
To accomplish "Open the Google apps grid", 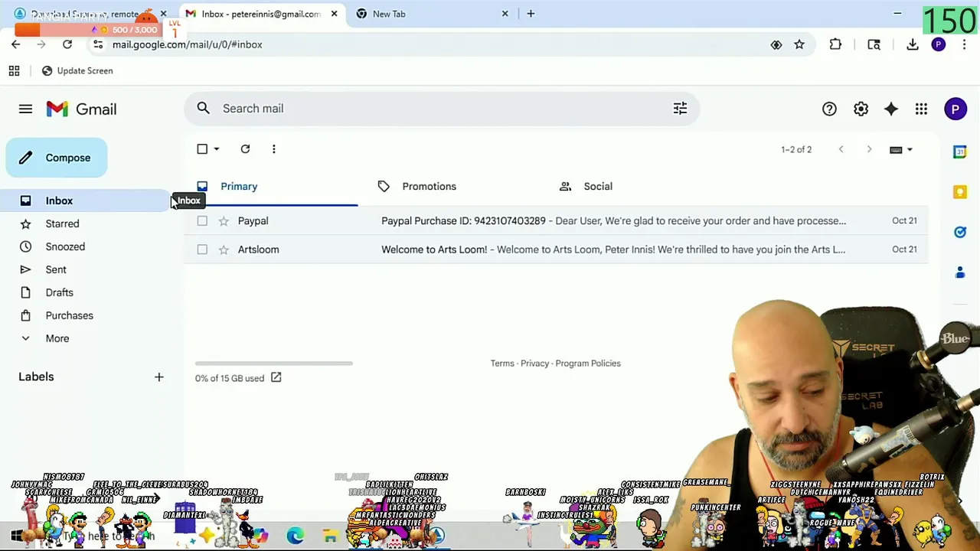I will pyautogui.click(x=921, y=109).
